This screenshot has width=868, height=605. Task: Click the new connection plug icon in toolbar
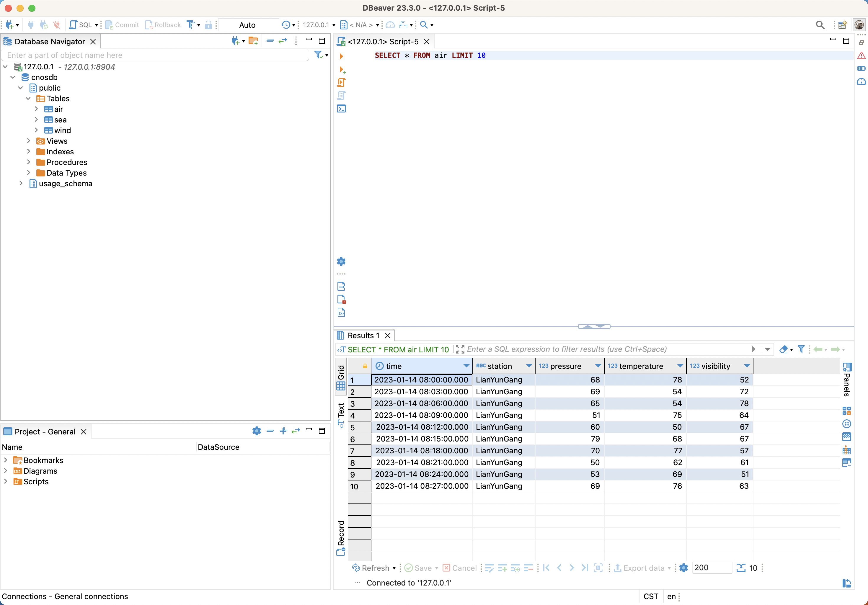9,25
